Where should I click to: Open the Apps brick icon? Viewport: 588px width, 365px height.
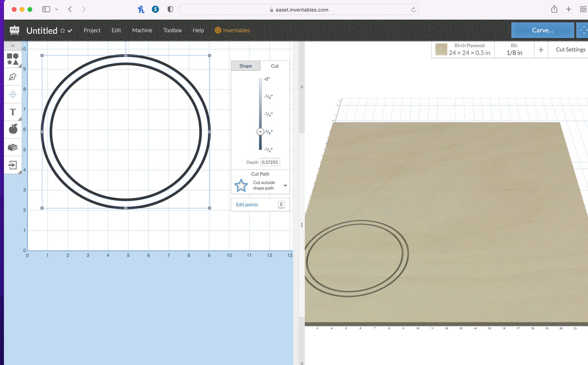coord(13,147)
